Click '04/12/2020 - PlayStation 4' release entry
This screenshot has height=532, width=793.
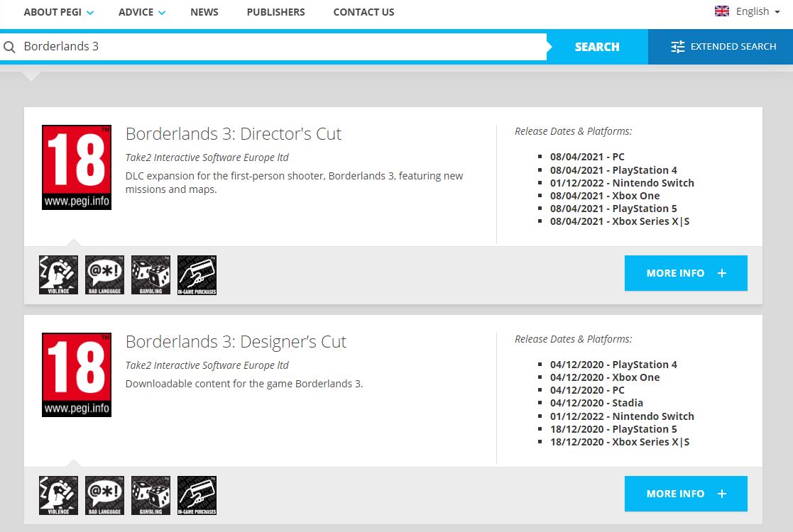click(x=613, y=365)
